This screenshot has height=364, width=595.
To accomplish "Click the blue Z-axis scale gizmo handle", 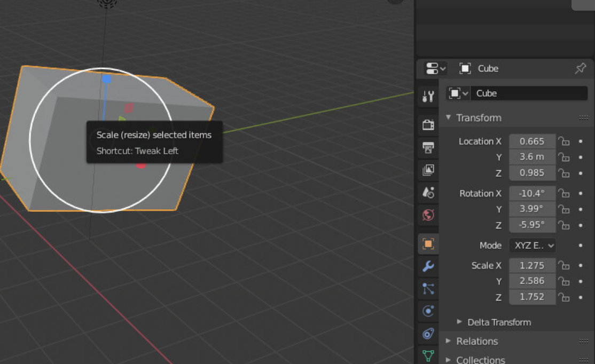I will (x=106, y=79).
